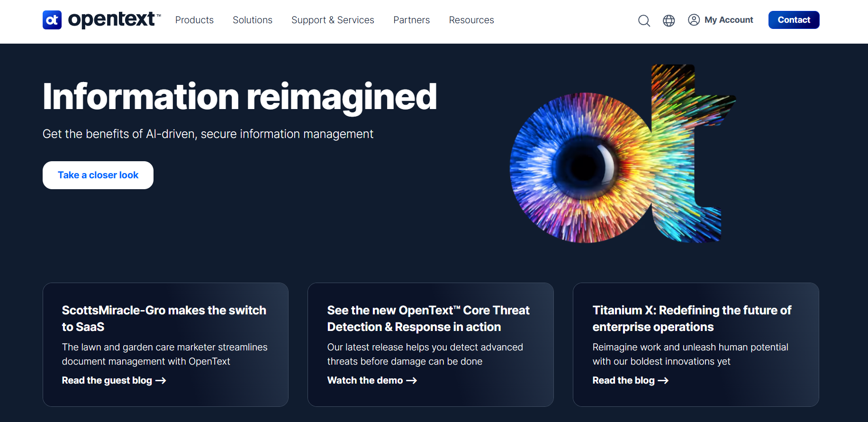Click the lawn and garden care marketer description

[165, 354]
